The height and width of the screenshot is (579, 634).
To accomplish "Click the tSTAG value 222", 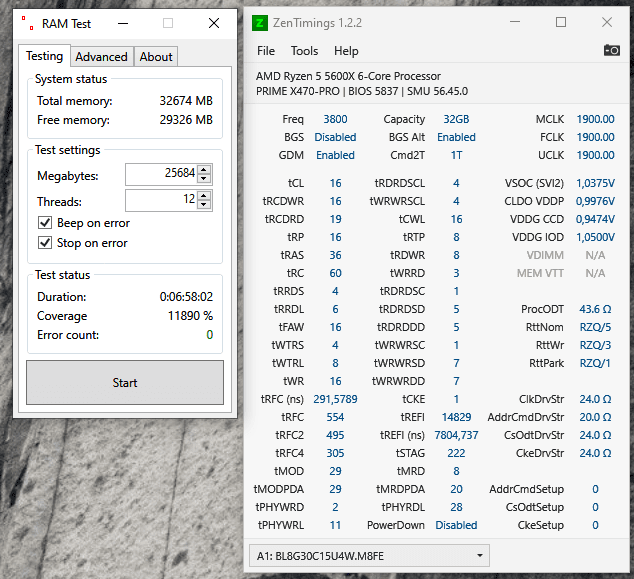I will click(456, 453).
